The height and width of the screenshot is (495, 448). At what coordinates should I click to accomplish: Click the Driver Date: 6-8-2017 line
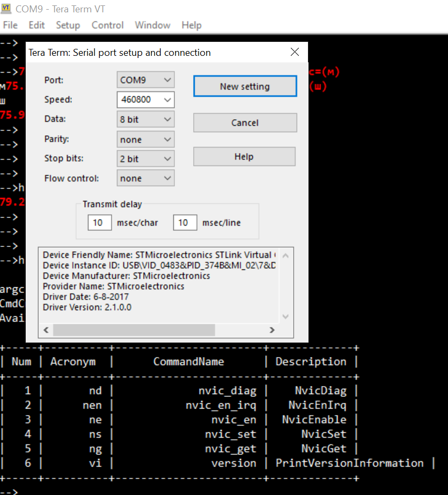tap(86, 296)
